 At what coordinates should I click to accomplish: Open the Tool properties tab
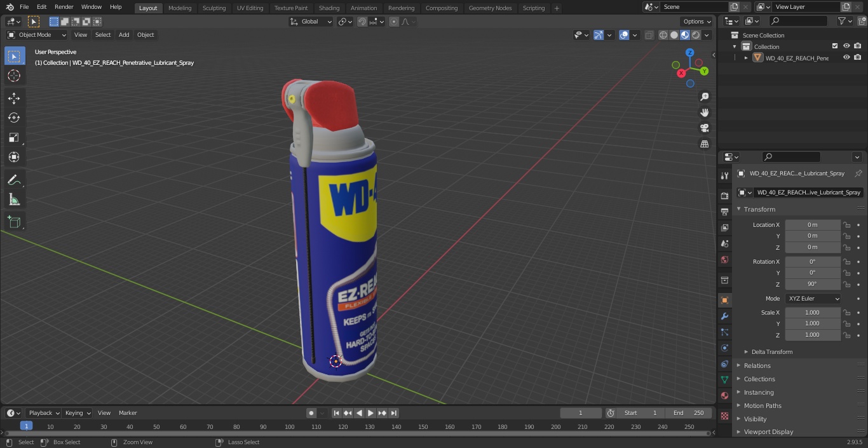724,176
